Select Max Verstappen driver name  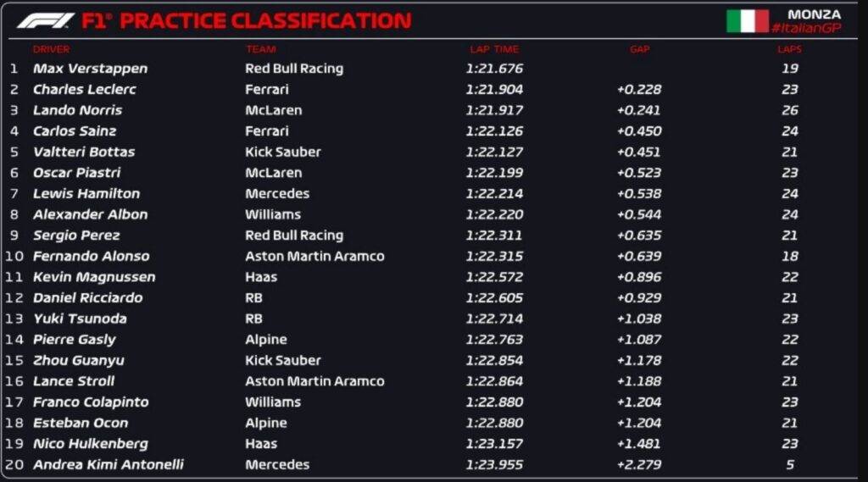point(90,69)
